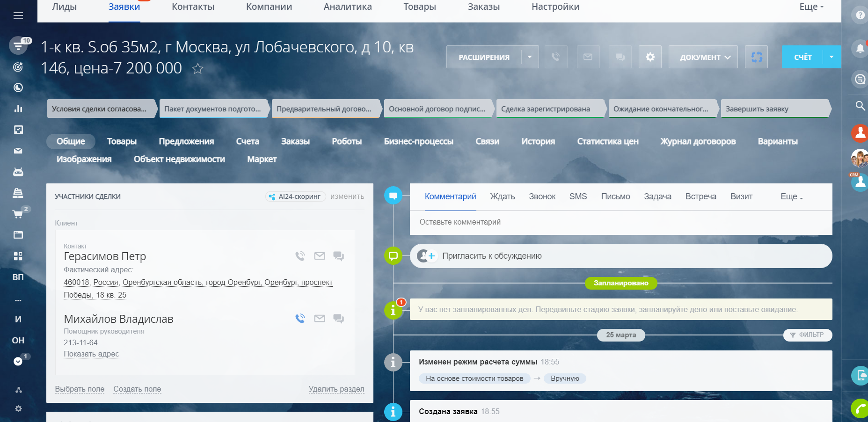Open chat with Герасимов Петр
868x422 pixels.
pos(339,256)
